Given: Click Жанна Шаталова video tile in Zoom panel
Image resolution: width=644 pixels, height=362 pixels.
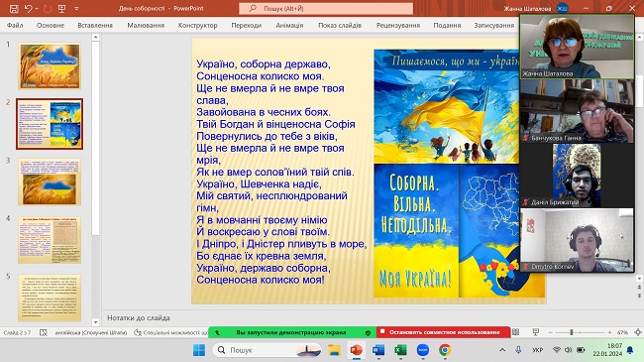Looking at the screenshot, I should tap(577, 46).
